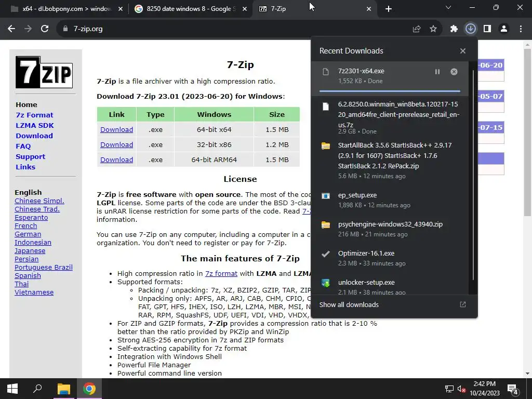
Task: Click the 7-Zip logo image
Action: click(x=44, y=72)
